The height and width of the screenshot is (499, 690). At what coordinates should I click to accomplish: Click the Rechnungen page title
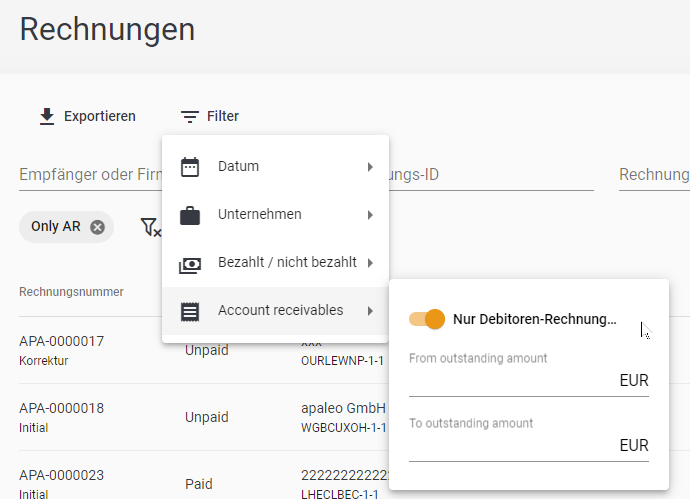point(107,30)
